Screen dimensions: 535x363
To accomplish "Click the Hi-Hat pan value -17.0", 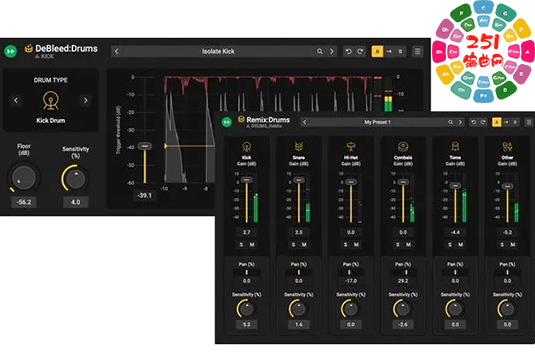I will pos(351,281).
